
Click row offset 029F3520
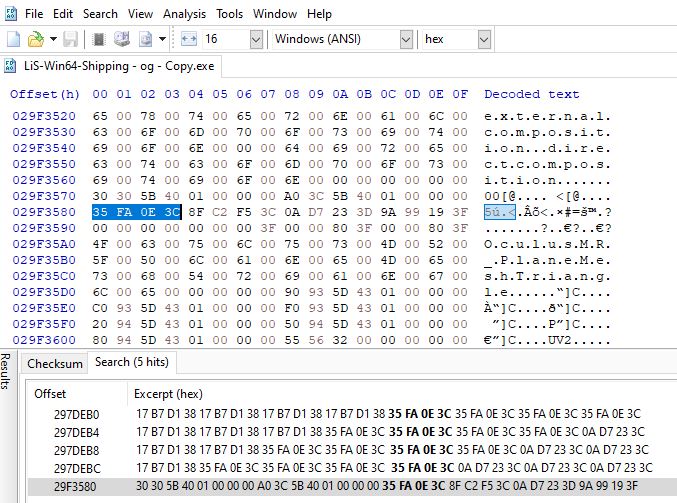pos(44,116)
